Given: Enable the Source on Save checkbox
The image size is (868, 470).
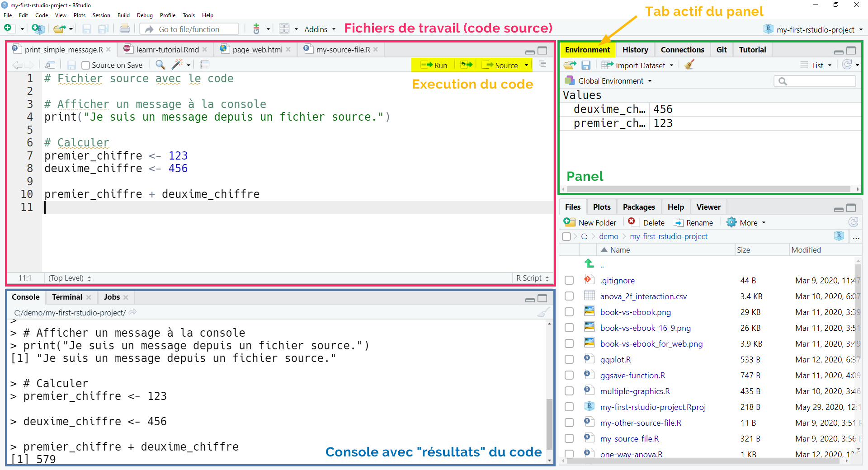Looking at the screenshot, I should coord(85,65).
